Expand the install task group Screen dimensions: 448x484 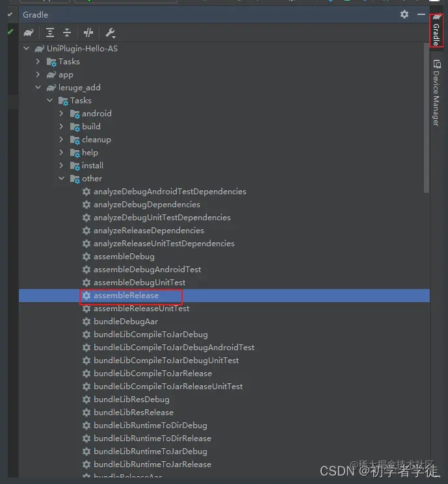tap(62, 166)
